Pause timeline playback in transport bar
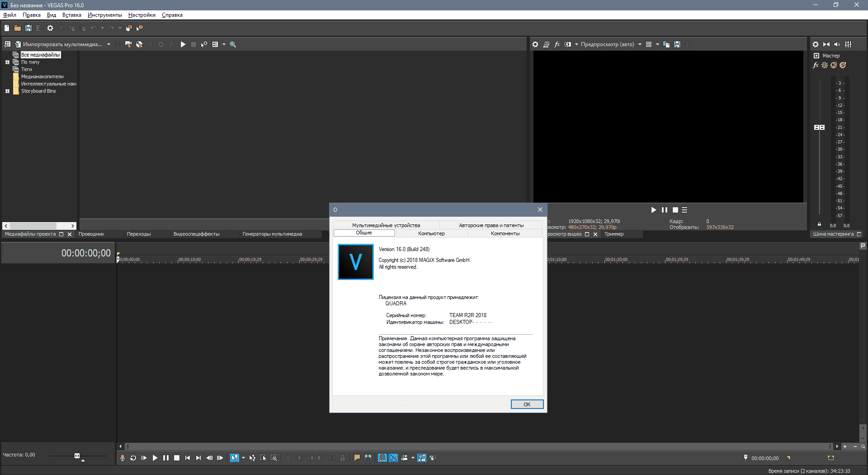This screenshot has height=475, width=868. [x=166, y=458]
